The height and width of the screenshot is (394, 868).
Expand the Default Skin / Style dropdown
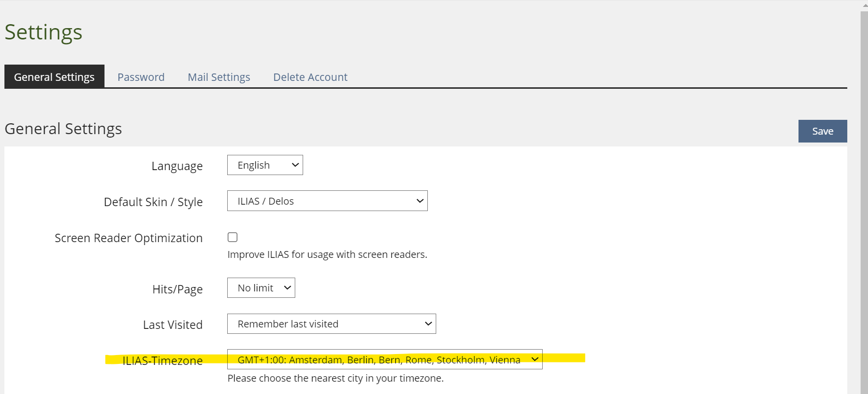[327, 201]
